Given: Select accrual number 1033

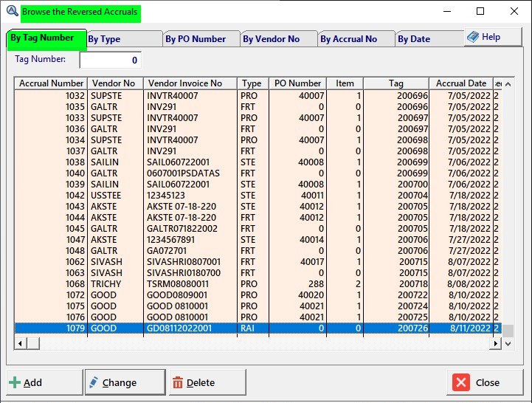Looking at the screenshot, I should pos(75,118).
